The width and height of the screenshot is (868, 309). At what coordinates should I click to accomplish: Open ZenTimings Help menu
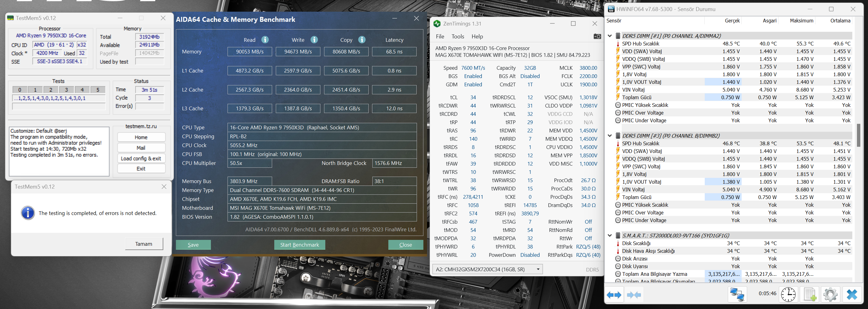pos(477,36)
